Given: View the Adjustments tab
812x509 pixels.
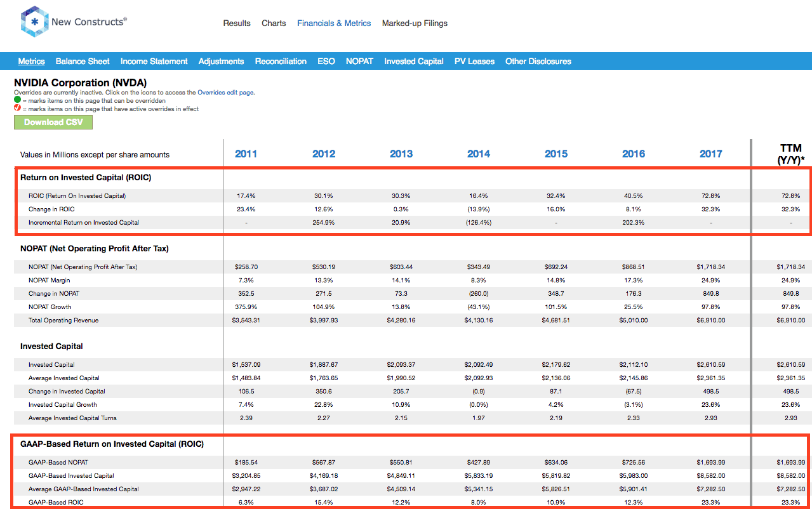Looking at the screenshot, I should point(221,62).
